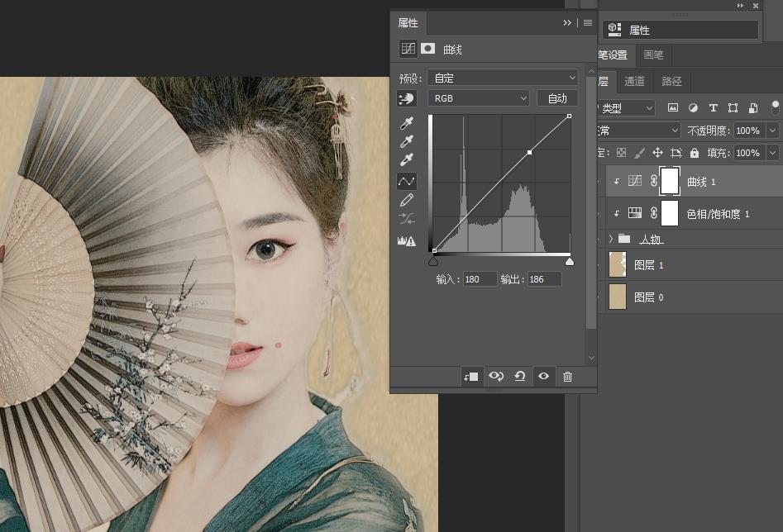
Task: Select the black point eyedropper in Curves
Action: click(x=406, y=123)
